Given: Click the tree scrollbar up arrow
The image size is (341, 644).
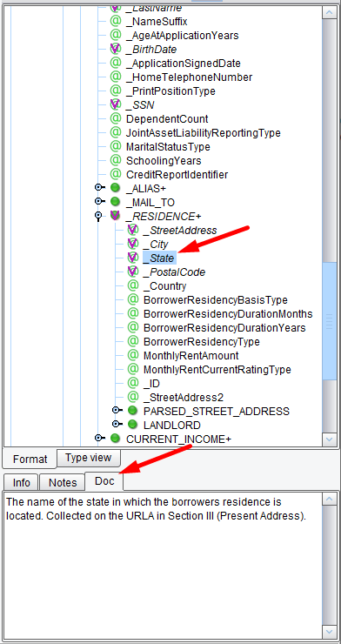Looking at the screenshot, I should click(330, 12).
